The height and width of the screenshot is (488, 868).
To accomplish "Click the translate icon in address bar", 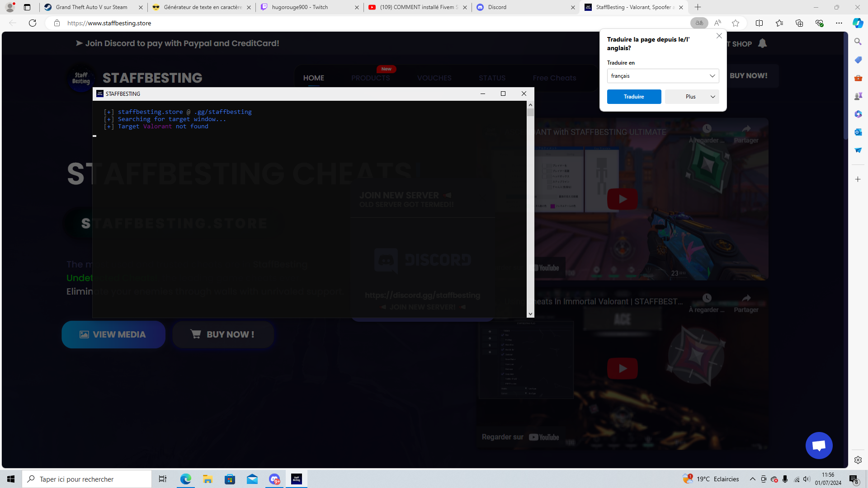I will click(x=699, y=23).
